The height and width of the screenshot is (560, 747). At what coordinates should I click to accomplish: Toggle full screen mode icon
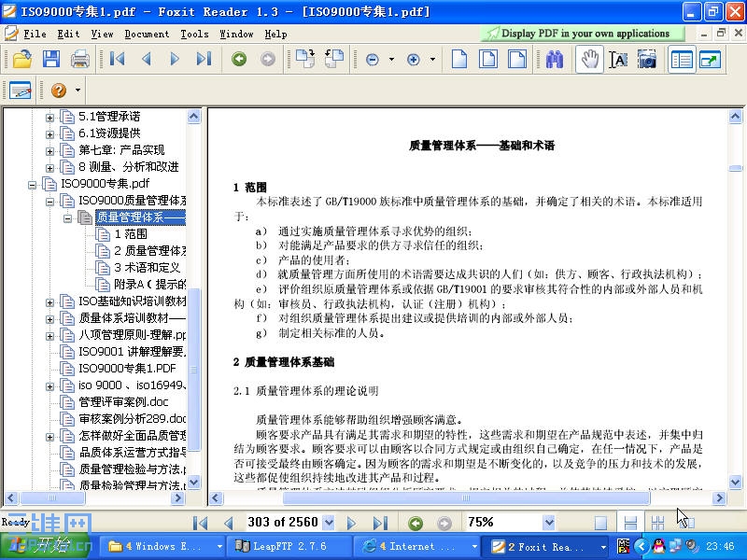[711, 60]
